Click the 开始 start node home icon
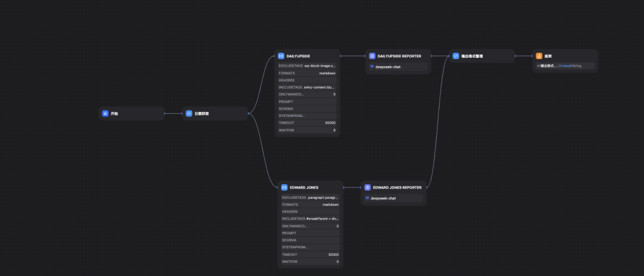The image size is (644, 276). (x=106, y=114)
